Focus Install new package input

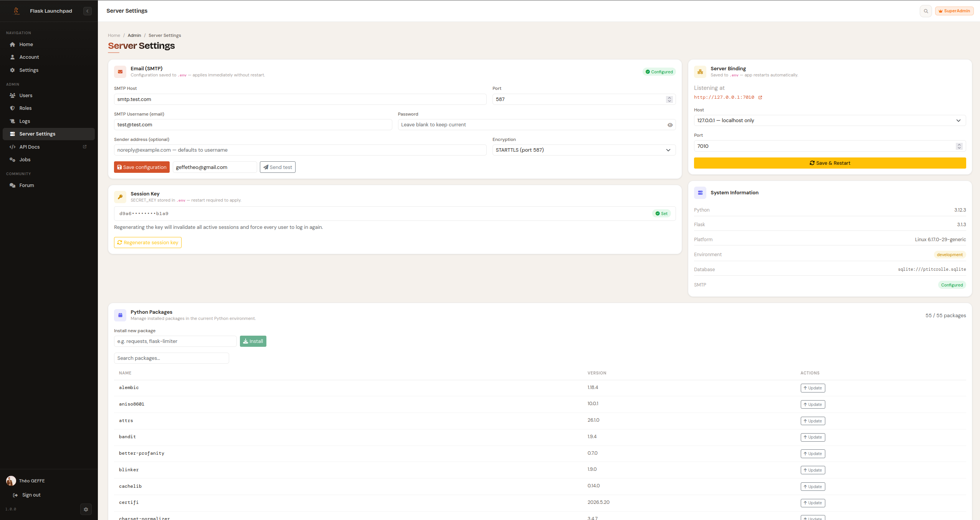tap(175, 341)
